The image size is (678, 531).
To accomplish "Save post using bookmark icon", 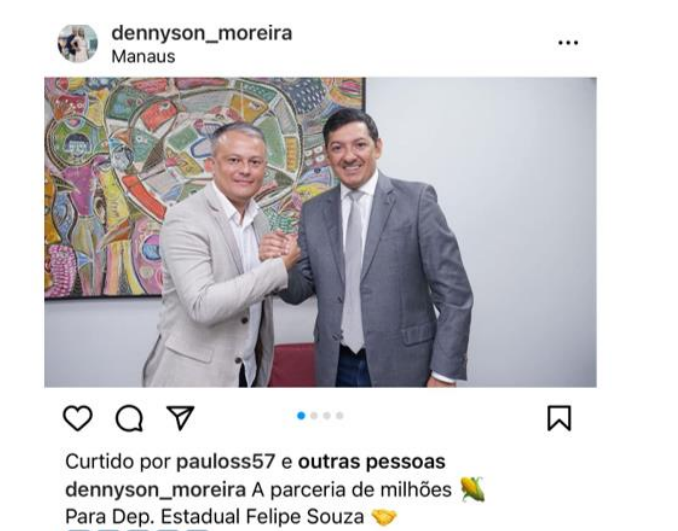I will (559, 418).
